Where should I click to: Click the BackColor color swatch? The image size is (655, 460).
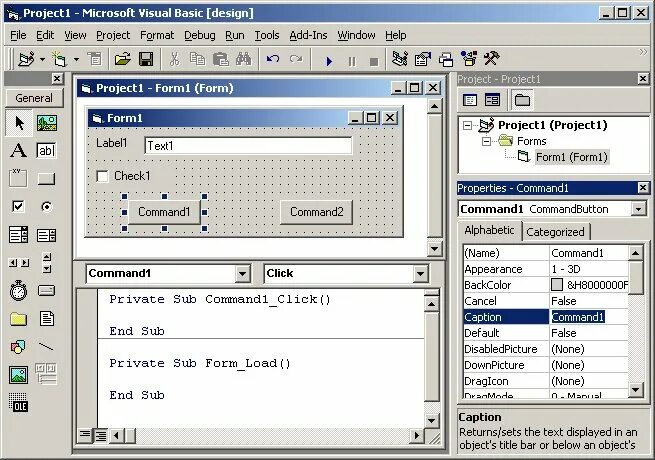tap(557, 285)
